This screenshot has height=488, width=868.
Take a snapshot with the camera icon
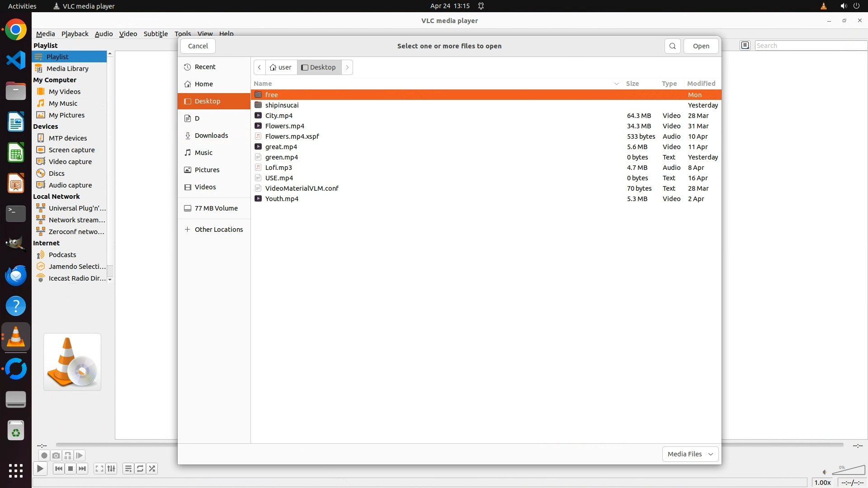pos(56,455)
